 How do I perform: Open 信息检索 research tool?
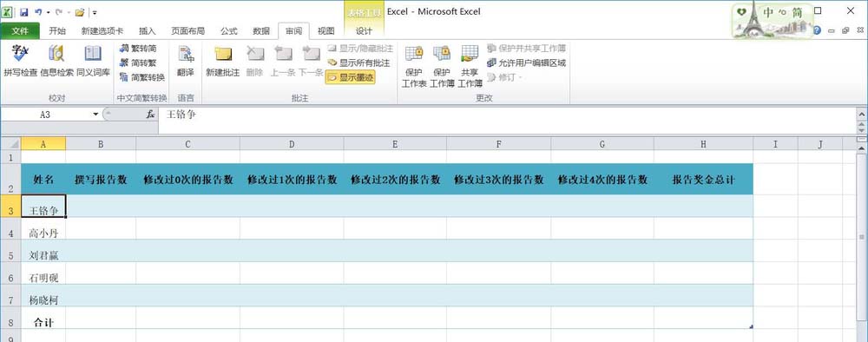(56, 61)
